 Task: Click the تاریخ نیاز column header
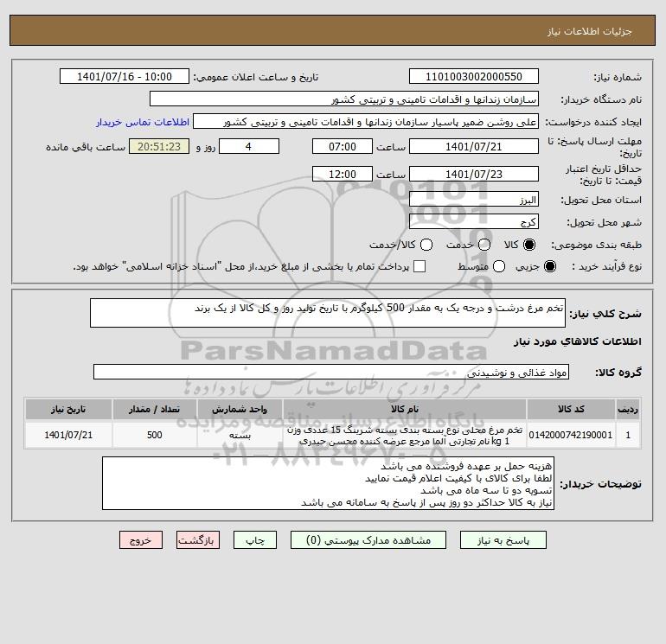tap(68, 409)
